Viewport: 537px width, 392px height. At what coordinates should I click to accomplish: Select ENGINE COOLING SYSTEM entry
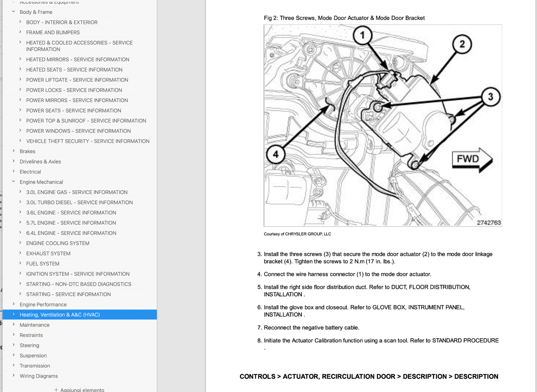(58, 243)
